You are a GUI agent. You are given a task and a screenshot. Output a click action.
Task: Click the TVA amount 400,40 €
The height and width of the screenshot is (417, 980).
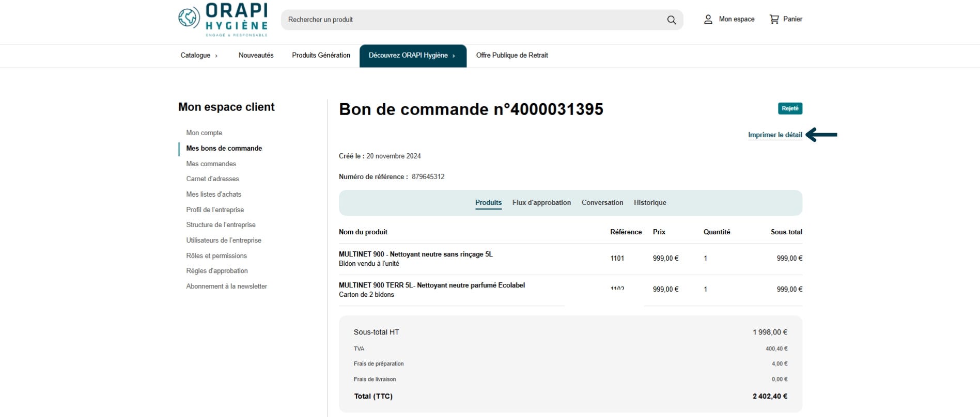coord(776,349)
